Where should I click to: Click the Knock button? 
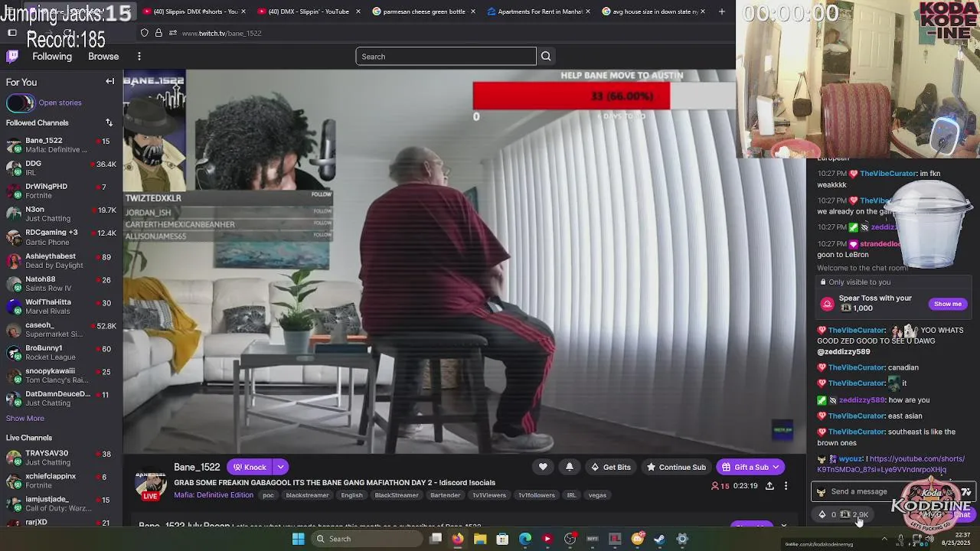tap(250, 467)
